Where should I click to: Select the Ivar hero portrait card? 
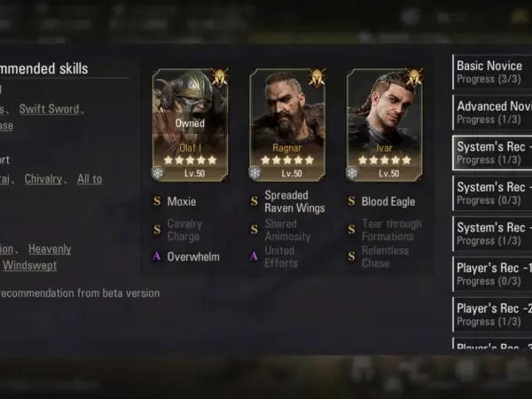(385, 125)
